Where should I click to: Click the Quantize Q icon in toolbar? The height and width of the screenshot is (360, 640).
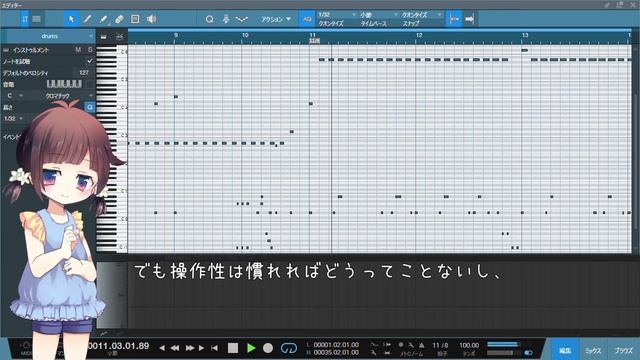(209, 19)
